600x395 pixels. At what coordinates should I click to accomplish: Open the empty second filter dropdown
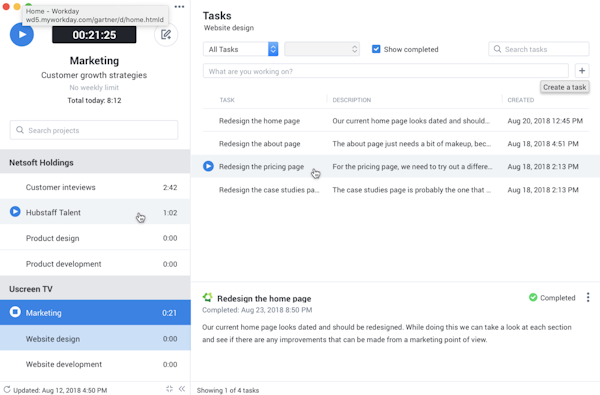pyautogui.click(x=322, y=49)
